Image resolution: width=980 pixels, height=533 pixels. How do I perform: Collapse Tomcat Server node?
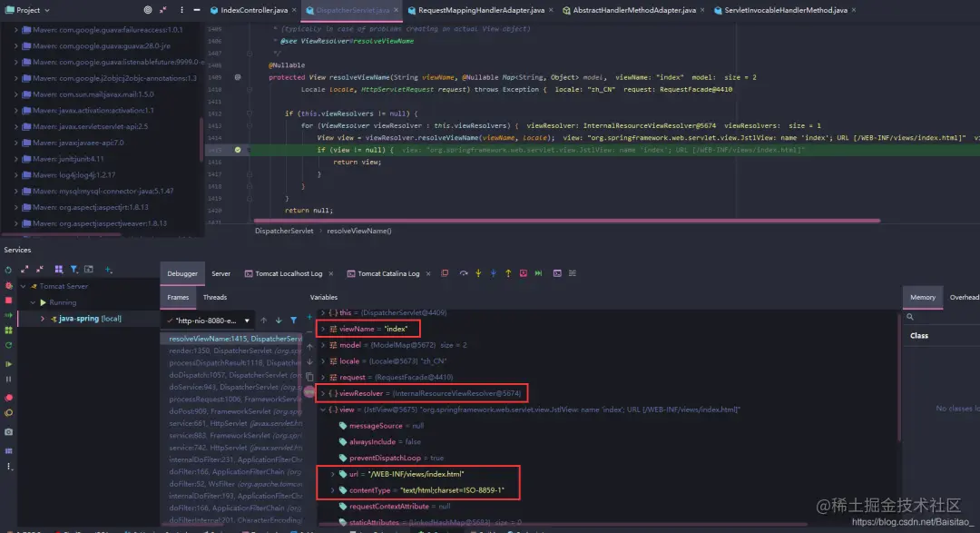tap(23, 286)
